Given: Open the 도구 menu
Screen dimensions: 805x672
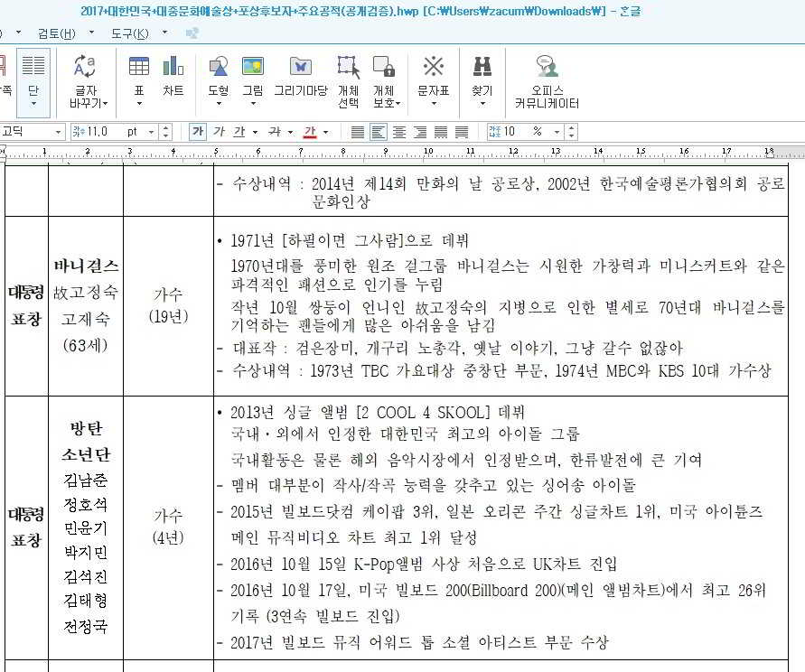Looking at the screenshot, I should pyautogui.click(x=129, y=33).
